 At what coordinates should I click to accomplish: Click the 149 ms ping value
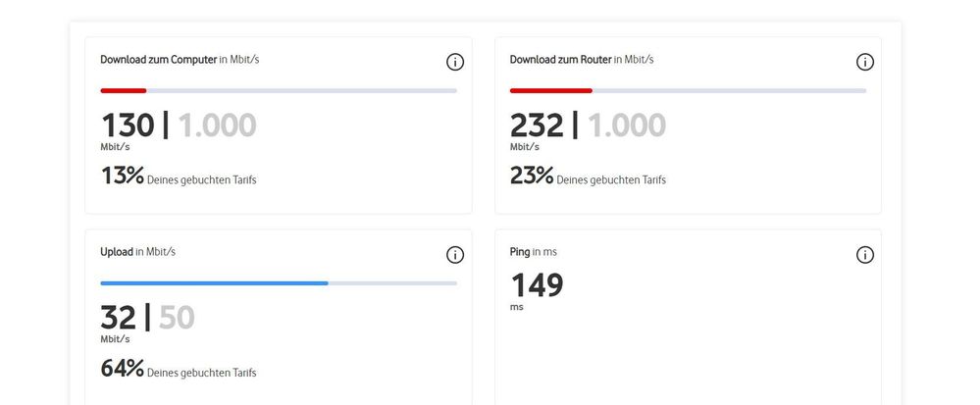[537, 285]
